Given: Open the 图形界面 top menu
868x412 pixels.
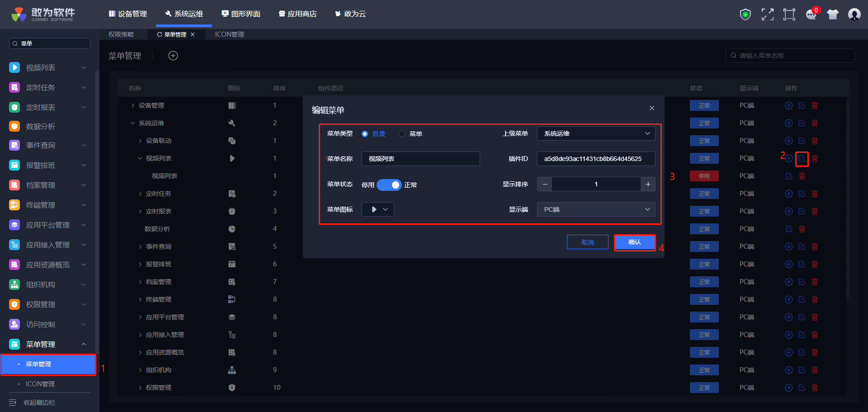Looking at the screenshot, I should coord(241,14).
